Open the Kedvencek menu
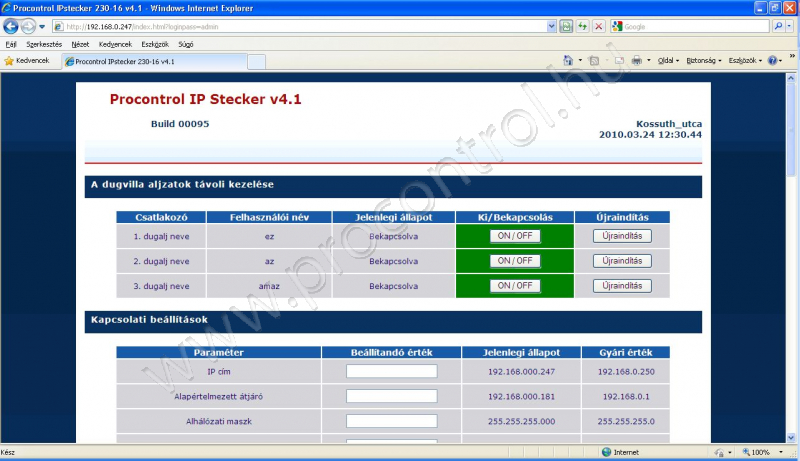This screenshot has height=461, width=800. pos(115,44)
